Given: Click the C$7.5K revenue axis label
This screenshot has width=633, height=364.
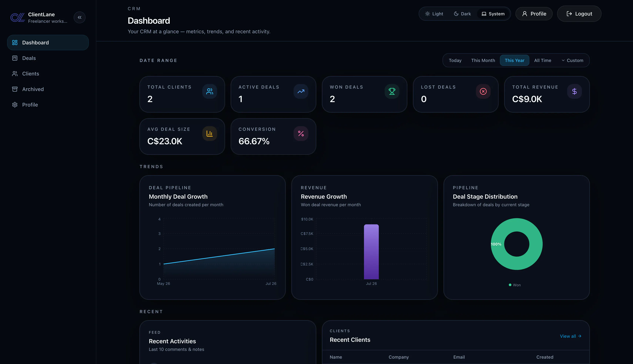Looking at the screenshot, I should click(x=307, y=233).
